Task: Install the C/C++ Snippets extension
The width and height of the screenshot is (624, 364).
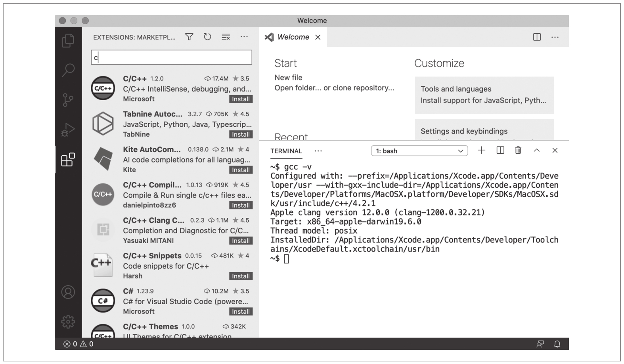Action: point(241,276)
